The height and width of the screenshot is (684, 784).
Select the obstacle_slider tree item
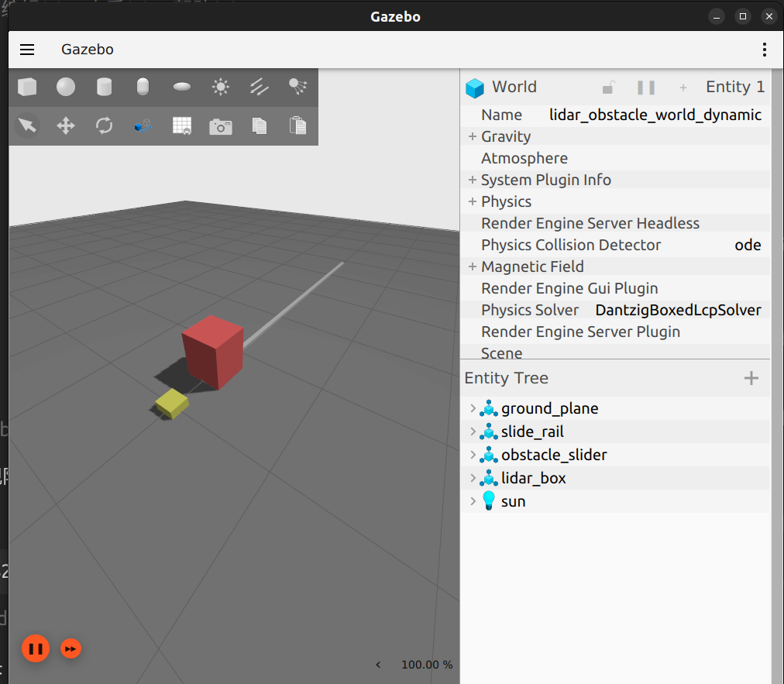point(554,455)
